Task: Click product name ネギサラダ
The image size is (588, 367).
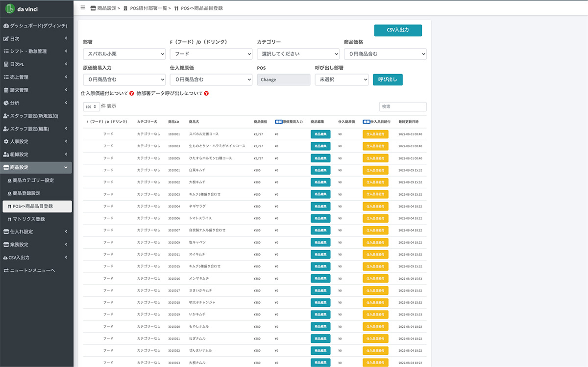Action: 198,206
